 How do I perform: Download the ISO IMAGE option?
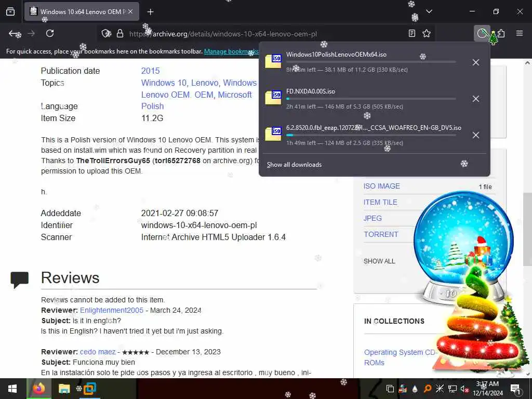pos(381,187)
